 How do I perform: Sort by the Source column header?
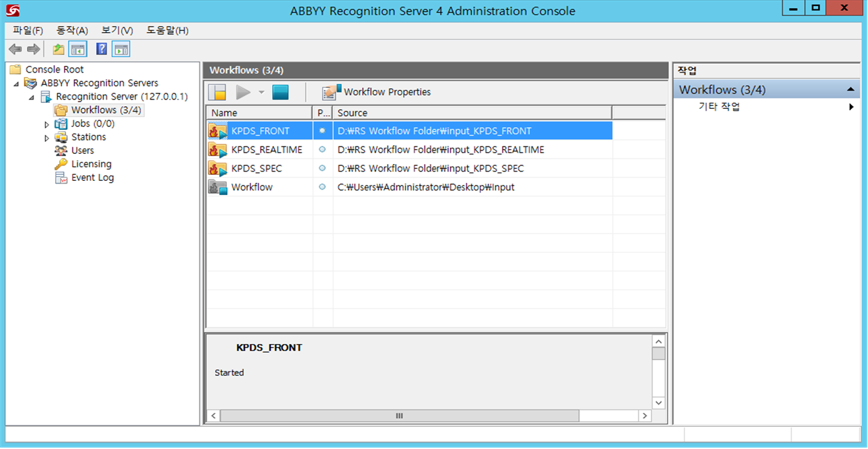[x=472, y=113]
